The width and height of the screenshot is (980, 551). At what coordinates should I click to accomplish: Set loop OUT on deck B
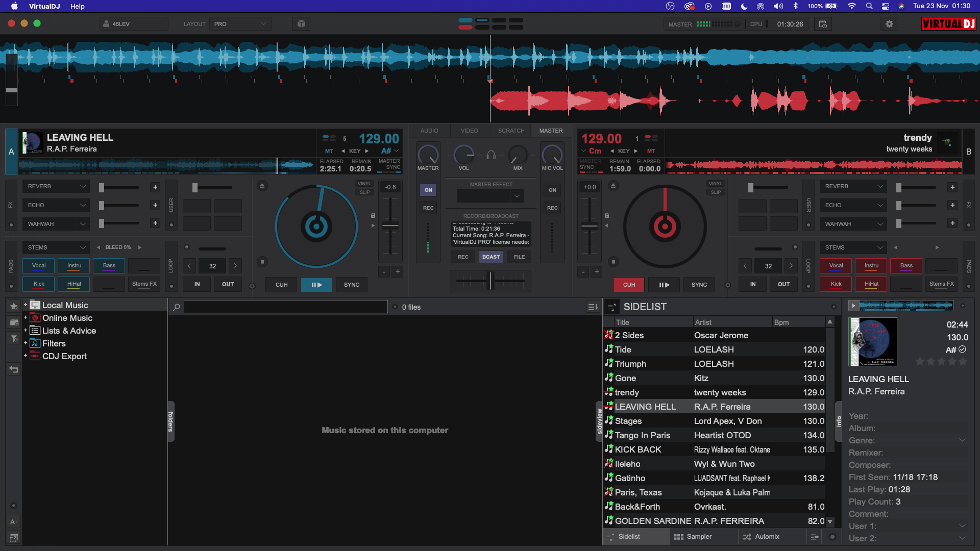(783, 284)
